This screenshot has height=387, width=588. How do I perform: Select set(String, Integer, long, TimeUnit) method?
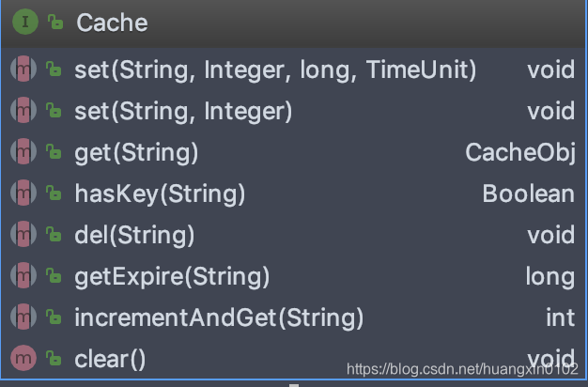294,70
